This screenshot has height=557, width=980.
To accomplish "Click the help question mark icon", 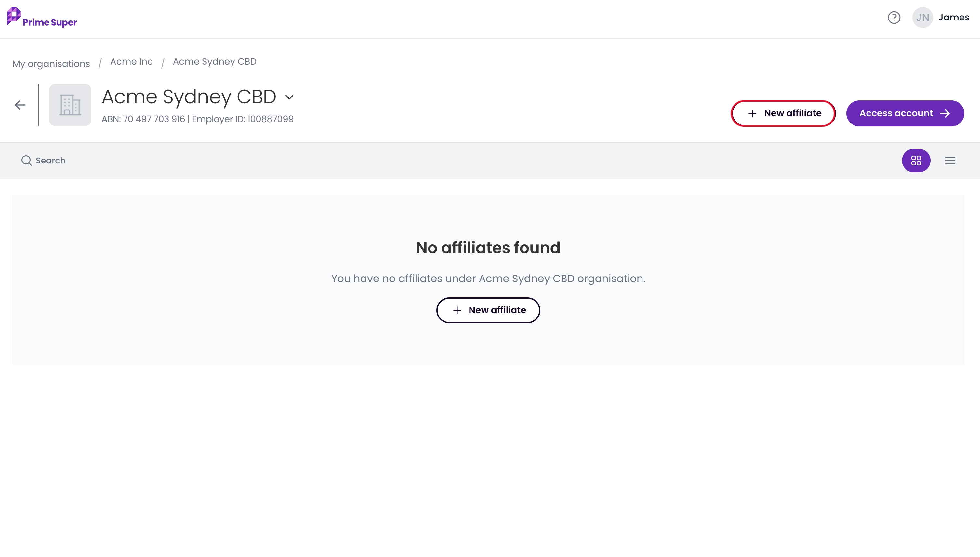I will pyautogui.click(x=894, y=18).
